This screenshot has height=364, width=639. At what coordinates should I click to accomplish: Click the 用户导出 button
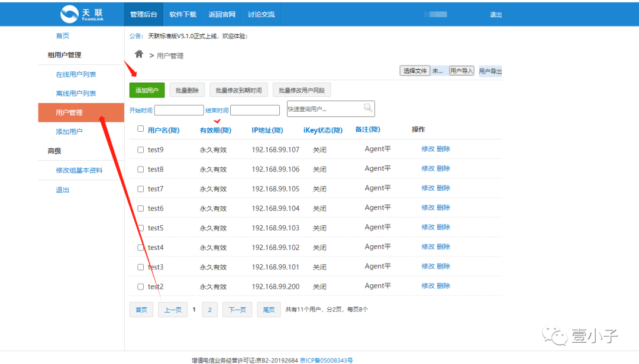[x=490, y=71]
